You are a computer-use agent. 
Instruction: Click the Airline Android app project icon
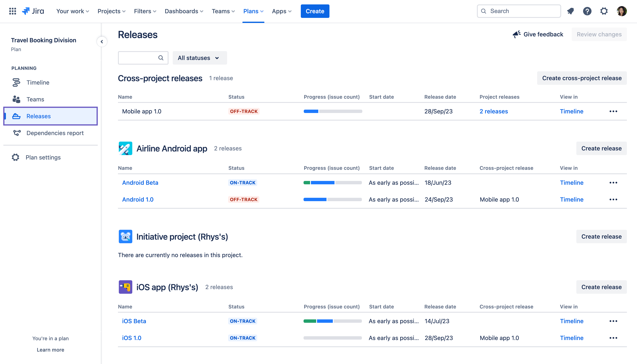[x=125, y=148]
